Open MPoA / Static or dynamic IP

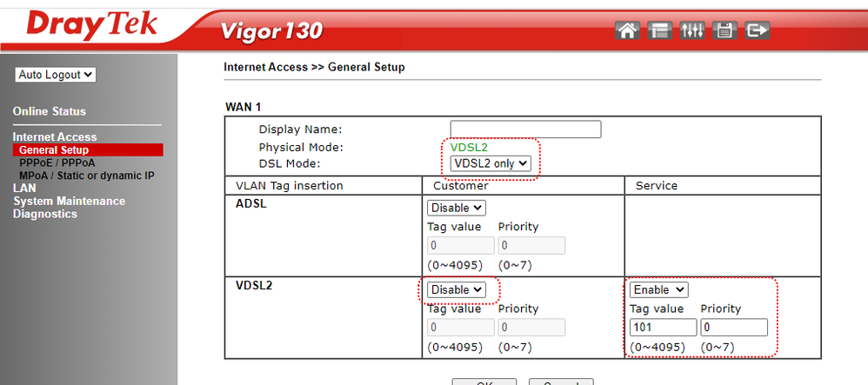pyautogui.click(x=87, y=176)
